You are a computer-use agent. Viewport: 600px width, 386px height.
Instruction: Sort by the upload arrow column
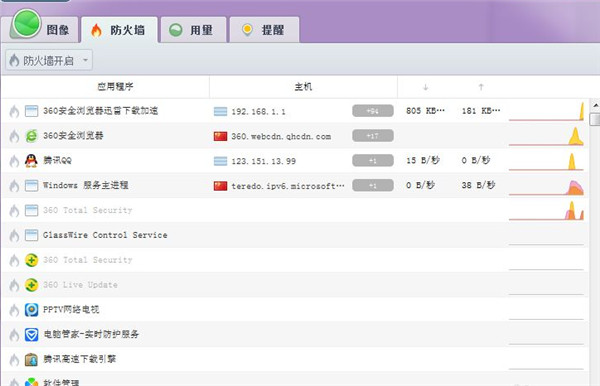point(481,87)
